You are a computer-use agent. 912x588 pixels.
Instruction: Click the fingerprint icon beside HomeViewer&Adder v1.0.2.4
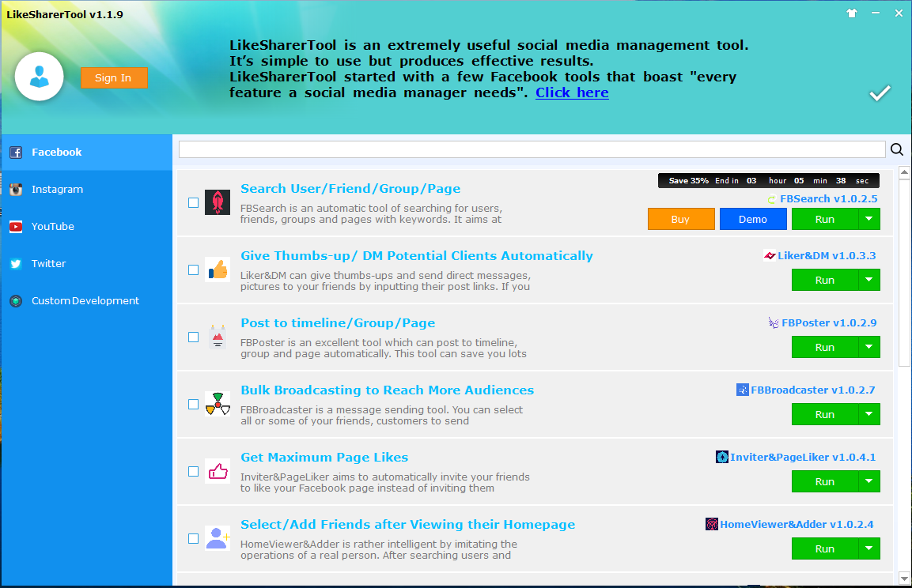(x=712, y=524)
